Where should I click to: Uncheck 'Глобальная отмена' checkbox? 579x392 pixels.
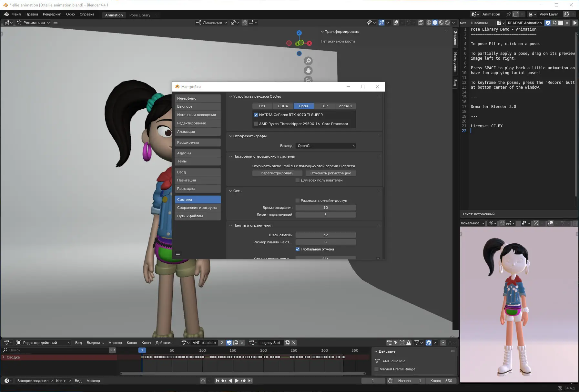(x=298, y=249)
